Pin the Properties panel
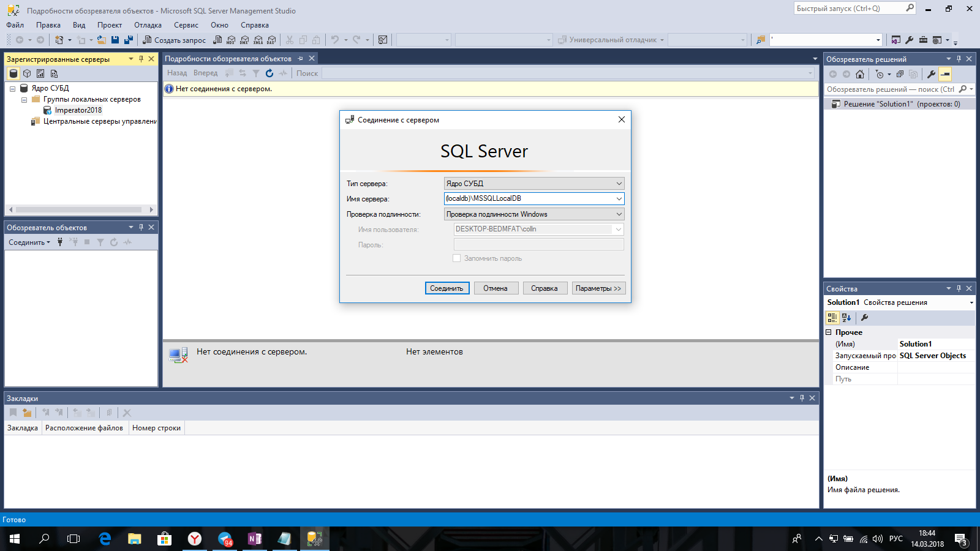The image size is (980, 551). click(x=959, y=288)
